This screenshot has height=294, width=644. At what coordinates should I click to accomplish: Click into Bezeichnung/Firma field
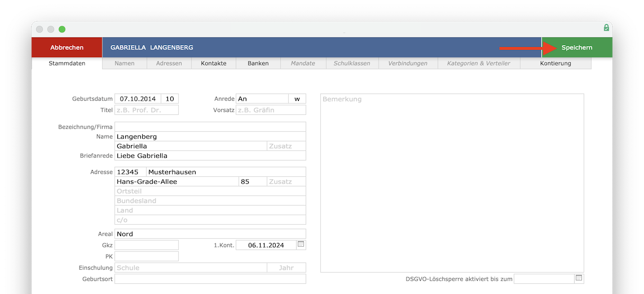tap(210, 127)
